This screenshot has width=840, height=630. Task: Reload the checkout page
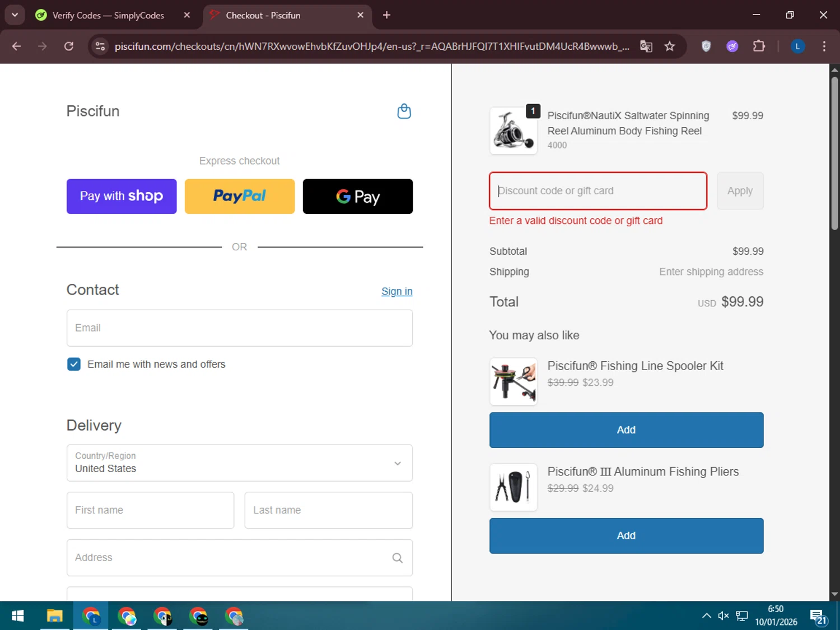[x=69, y=46]
